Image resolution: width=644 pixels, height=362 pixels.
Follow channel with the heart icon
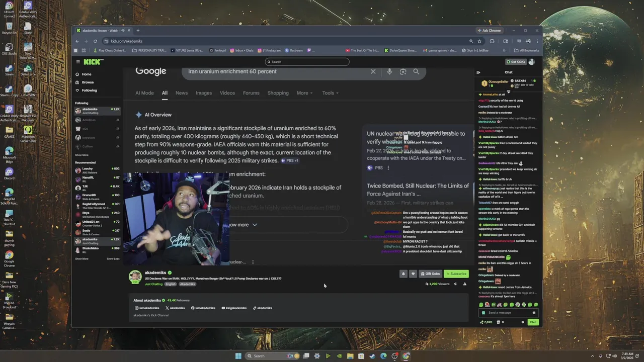click(x=413, y=274)
